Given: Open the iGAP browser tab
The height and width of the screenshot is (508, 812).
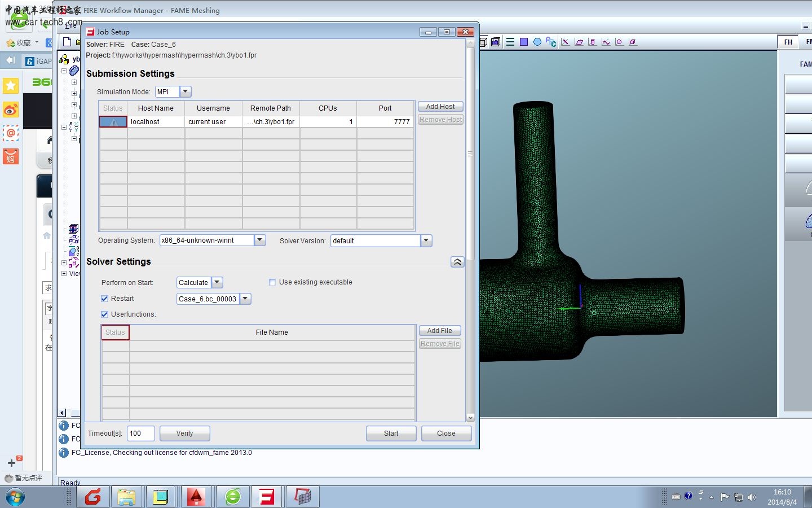Looking at the screenshot, I should click(38, 61).
